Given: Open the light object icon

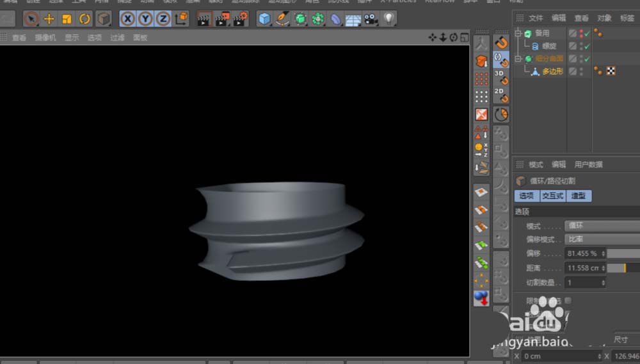Looking at the screenshot, I should [x=389, y=19].
